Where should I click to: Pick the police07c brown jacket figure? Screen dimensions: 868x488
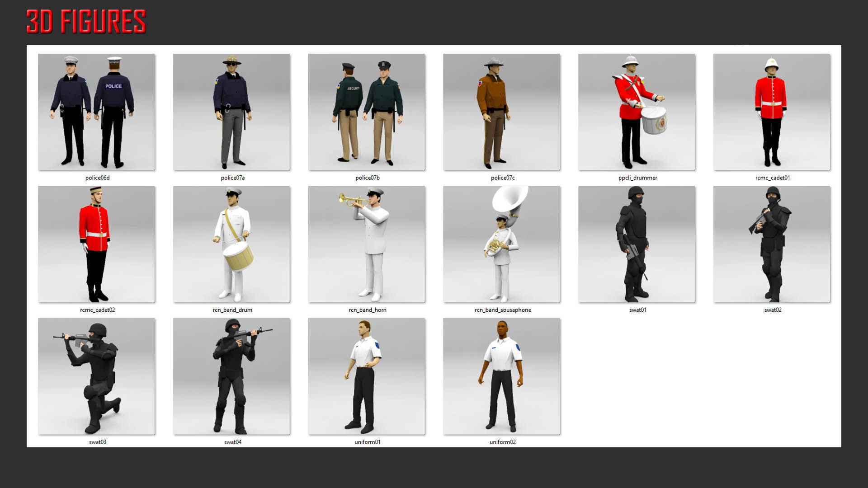(502, 112)
